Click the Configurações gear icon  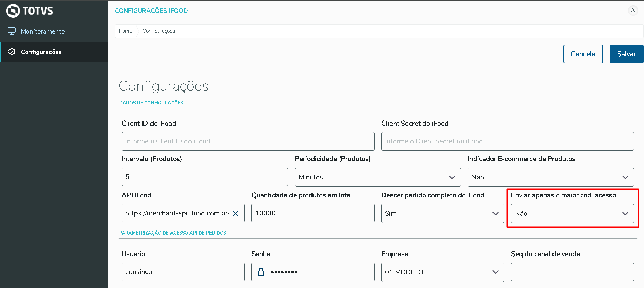coord(12,52)
